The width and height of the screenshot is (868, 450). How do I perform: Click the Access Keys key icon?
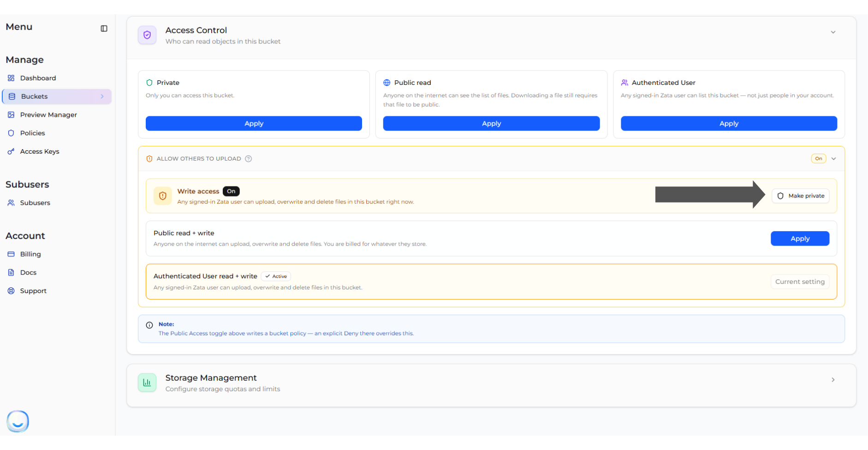pos(11,151)
